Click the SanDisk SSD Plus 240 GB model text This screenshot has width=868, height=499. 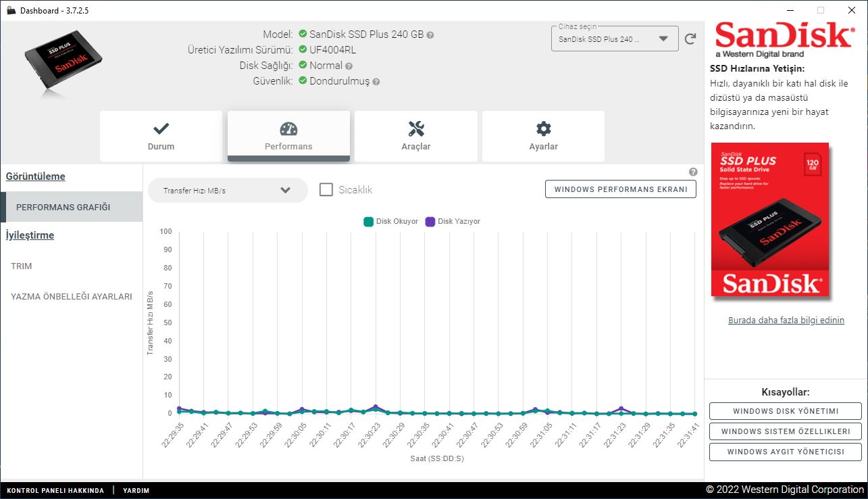[x=367, y=34]
